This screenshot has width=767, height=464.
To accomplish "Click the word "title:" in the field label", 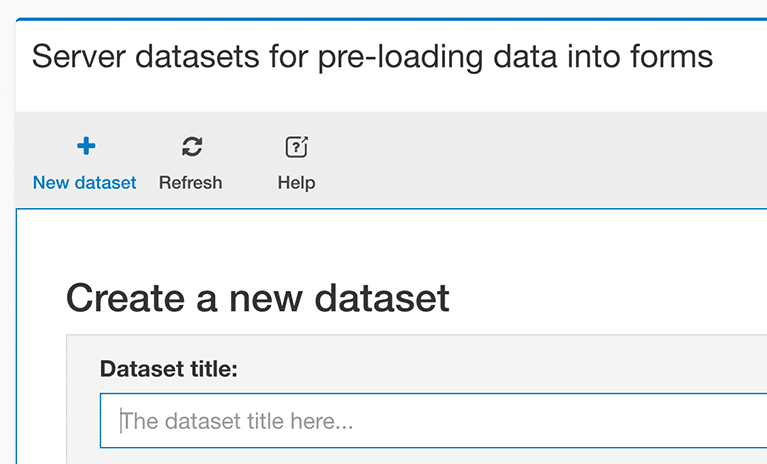I will pyautogui.click(x=214, y=369).
